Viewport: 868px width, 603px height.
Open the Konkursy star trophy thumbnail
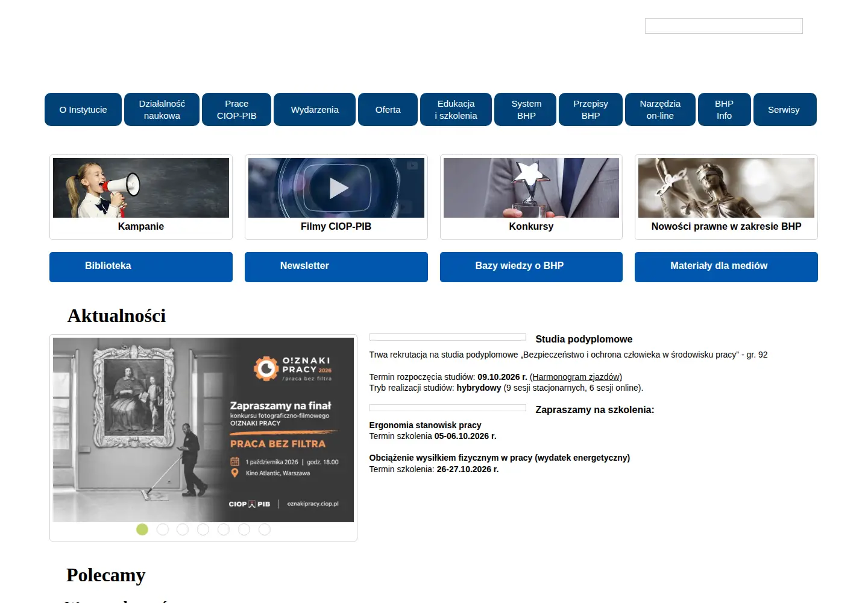(x=531, y=188)
